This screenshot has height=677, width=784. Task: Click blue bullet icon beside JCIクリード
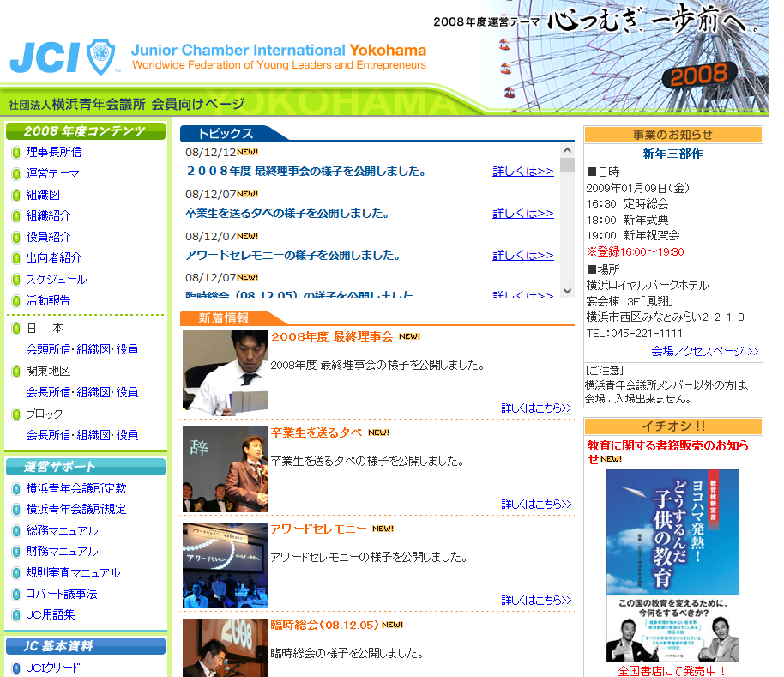click(16, 668)
